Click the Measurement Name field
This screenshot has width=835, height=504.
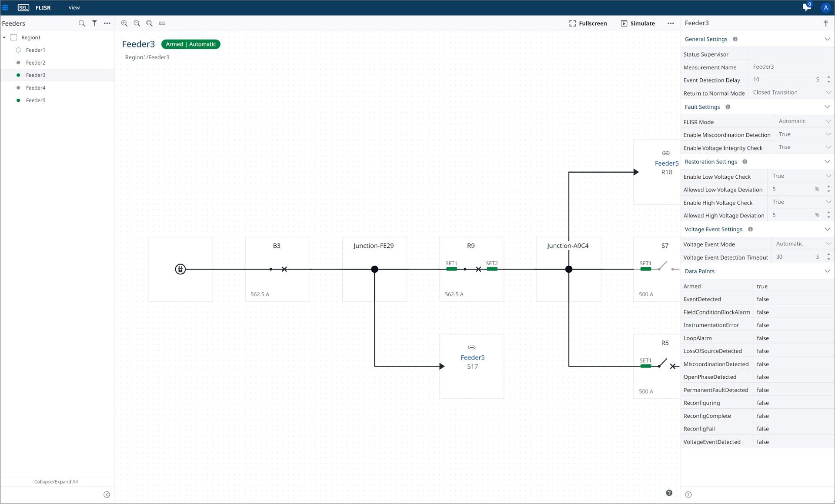pos(791,67)
